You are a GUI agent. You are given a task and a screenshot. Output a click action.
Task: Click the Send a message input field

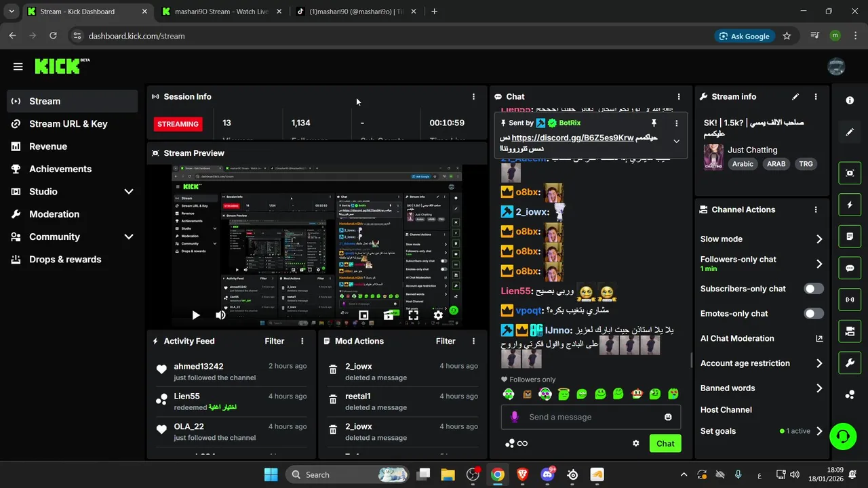(x=591, y=417)
